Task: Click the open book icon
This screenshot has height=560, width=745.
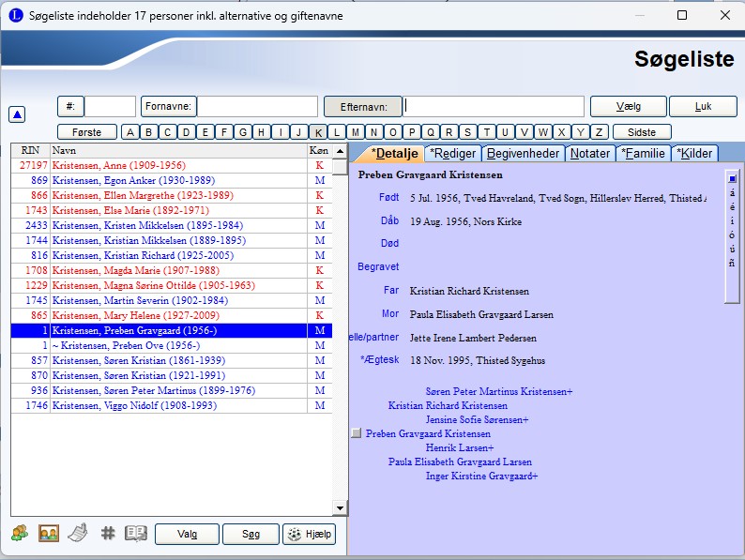Action: [x=136, y=534]
